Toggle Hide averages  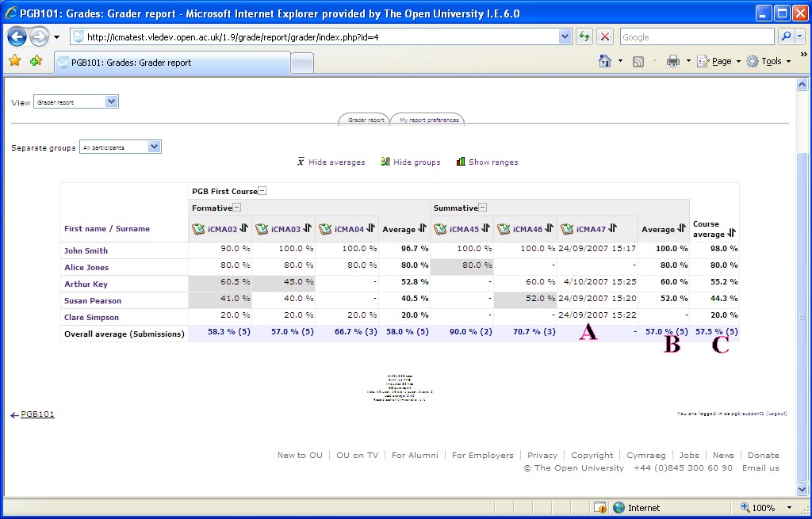pyautogui.click(x=331, y=162)
